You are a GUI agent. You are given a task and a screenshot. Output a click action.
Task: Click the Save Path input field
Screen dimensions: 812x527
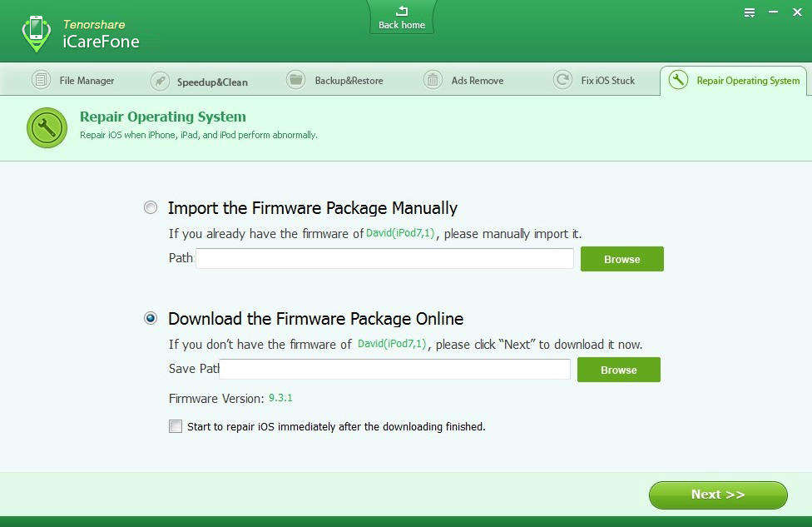click(394, 369)
